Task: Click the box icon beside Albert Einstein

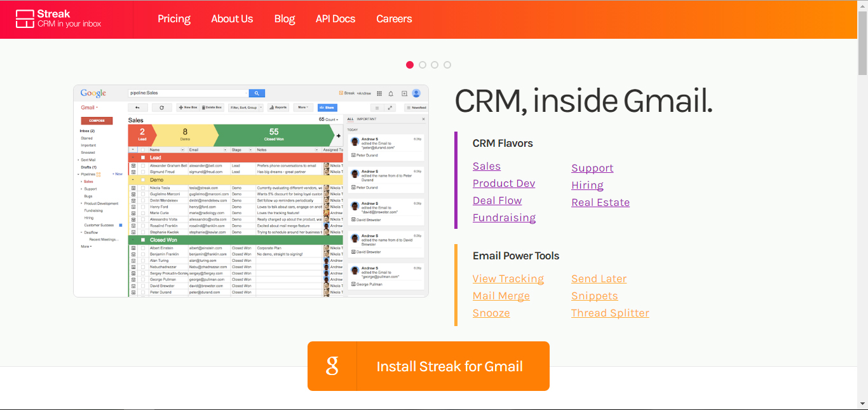Action: point(133,248)
